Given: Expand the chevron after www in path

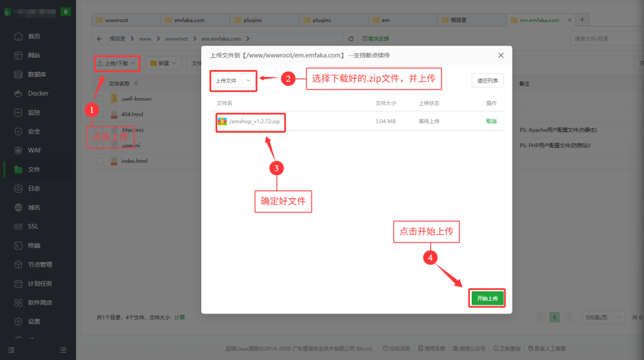Looking at the screenshot, I should tap(158, 38).
